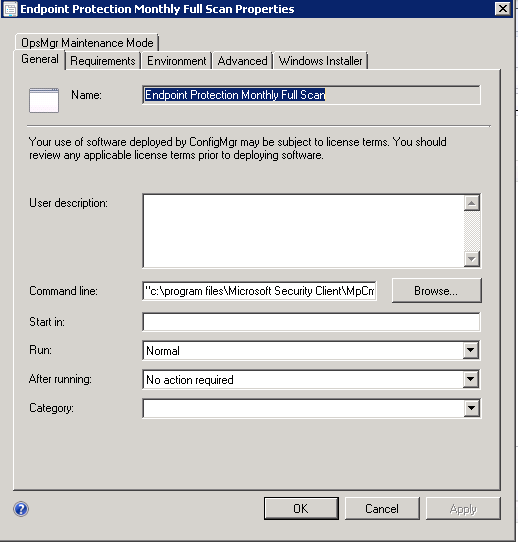
Task: Click inside the User description text box
Action: 303,231
